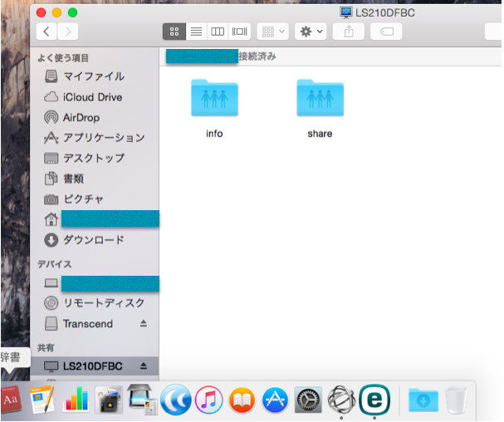Open iTunes from the Dock
The image size is (504, 422).
coord(208,400)
